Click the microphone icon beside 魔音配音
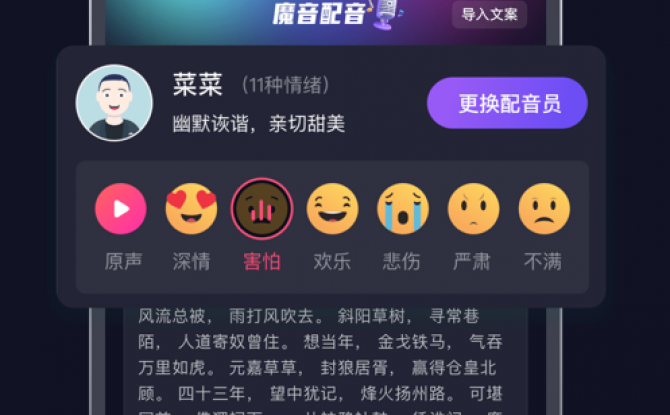This screenshot has height=415, width=670. click(x=387, y=14)
